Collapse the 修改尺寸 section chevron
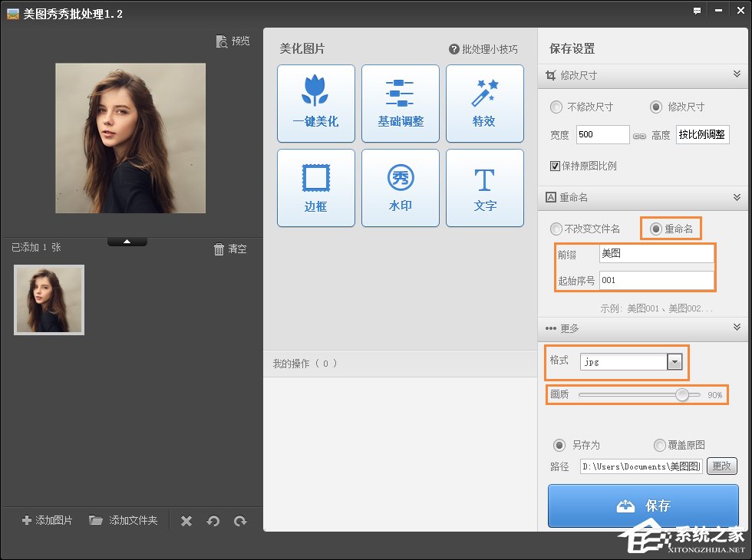 [x=738, y=75]
